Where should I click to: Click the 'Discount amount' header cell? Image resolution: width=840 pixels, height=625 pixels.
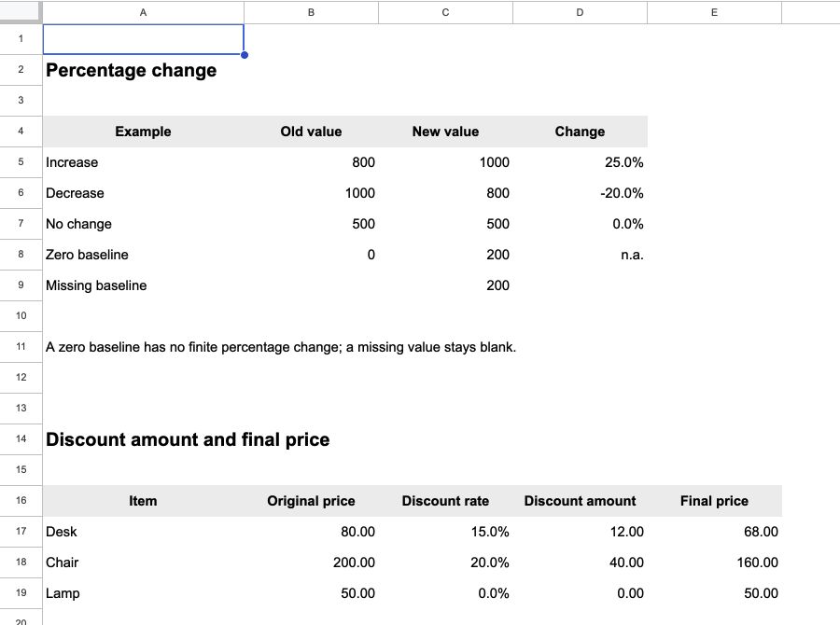(581, 501)
